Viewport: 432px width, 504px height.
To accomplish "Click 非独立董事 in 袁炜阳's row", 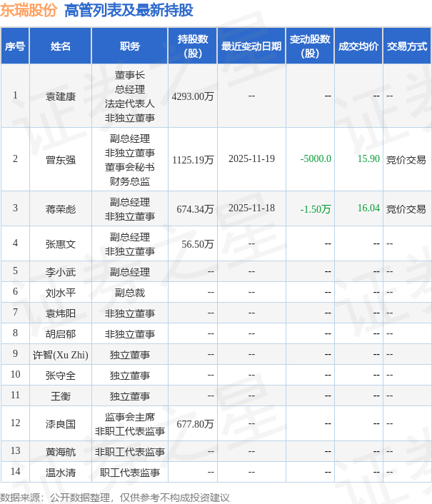I will (130, 313).
